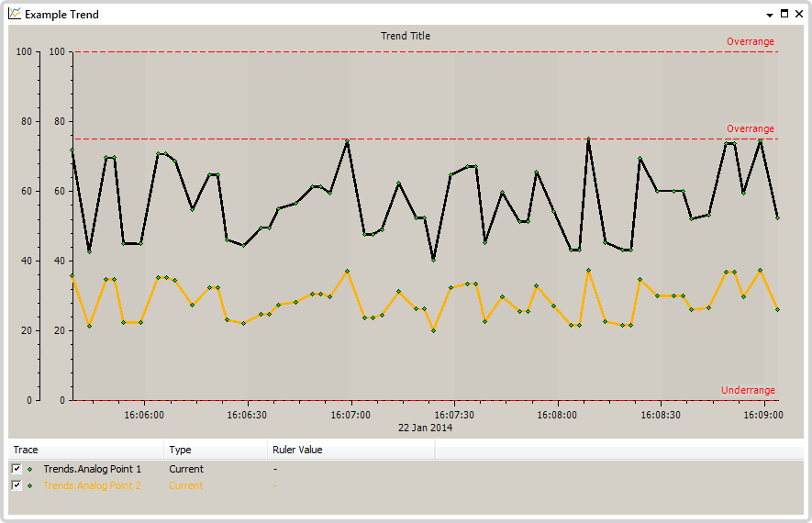Maximize the Example Trend window

pyautogui.click(x=784, y=14)
